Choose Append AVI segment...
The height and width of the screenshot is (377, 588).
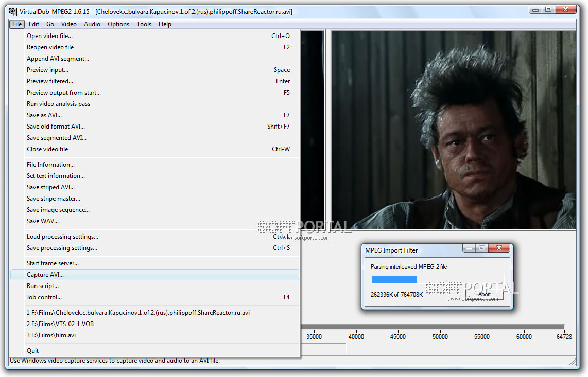tap(154, 59)
